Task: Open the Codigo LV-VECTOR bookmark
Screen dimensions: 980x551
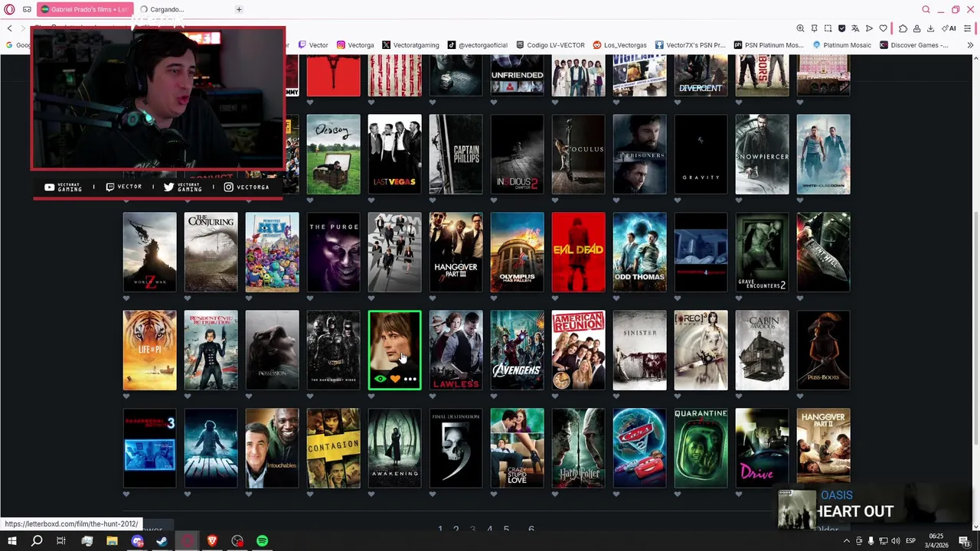Action: click(550, 45)
